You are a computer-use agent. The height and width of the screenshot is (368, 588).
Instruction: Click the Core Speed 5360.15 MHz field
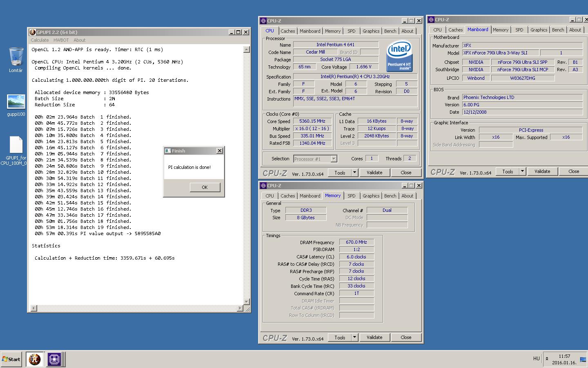tap(312, 121)
